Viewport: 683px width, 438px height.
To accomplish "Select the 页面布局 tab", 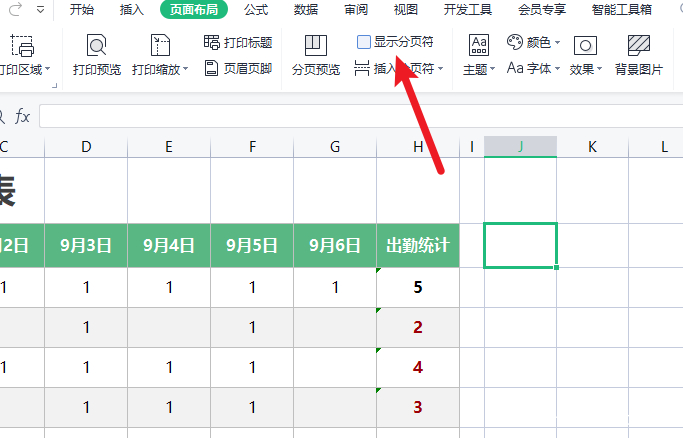I will (194, 9).
